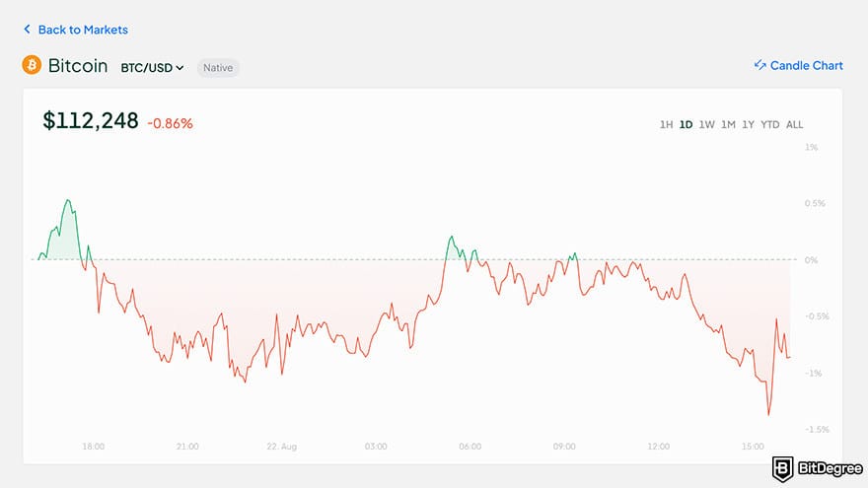Click the orange Bitcoin logo icon
The height and width of the screenshot is (488, 868).
point(32,65)
